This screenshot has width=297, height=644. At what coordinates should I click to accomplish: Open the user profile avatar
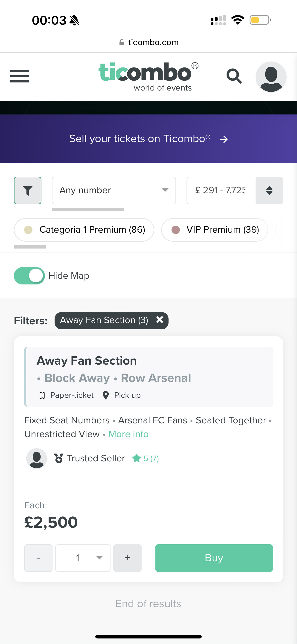click(271, 77)
